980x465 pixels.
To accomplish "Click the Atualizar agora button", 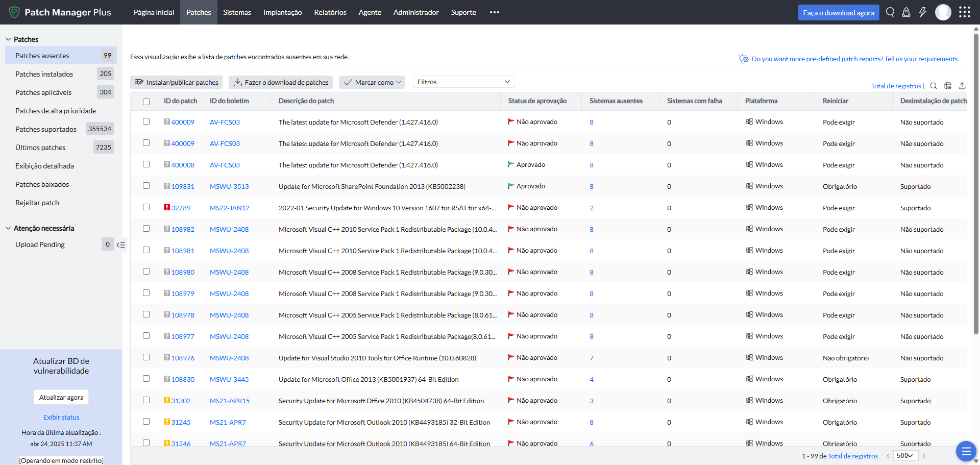I will (61, 397).
